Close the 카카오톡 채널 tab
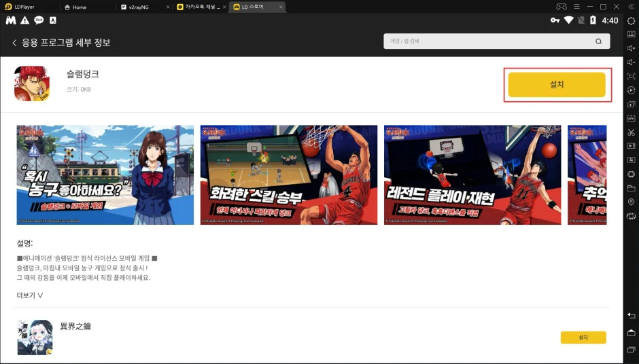Viewport: 639px width, 364px height. [x=224, y=7]
